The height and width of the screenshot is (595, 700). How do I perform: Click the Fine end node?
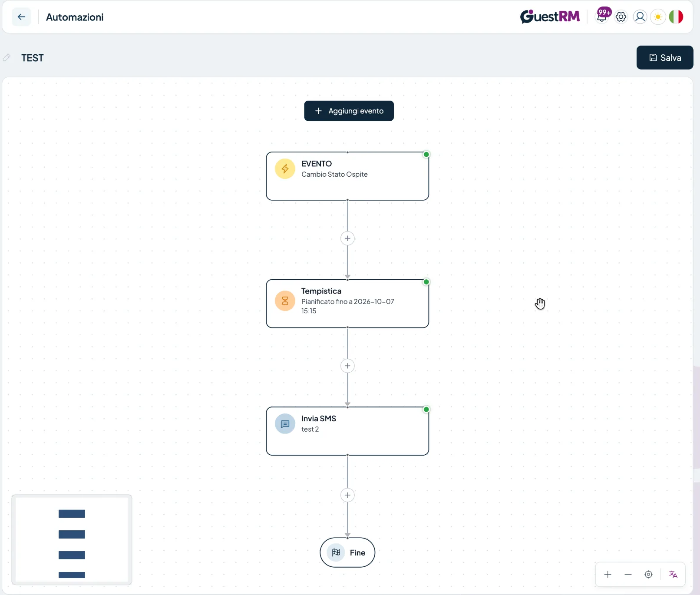point(347,552)
